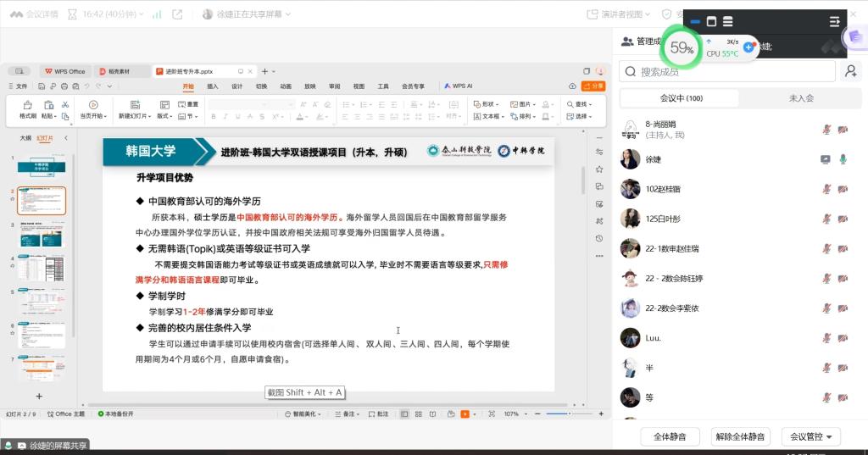The height and width of the screenshot is (455, 868).
Task: Open the 会议管控 meeting control dropdown
Action: coord(811,436)
